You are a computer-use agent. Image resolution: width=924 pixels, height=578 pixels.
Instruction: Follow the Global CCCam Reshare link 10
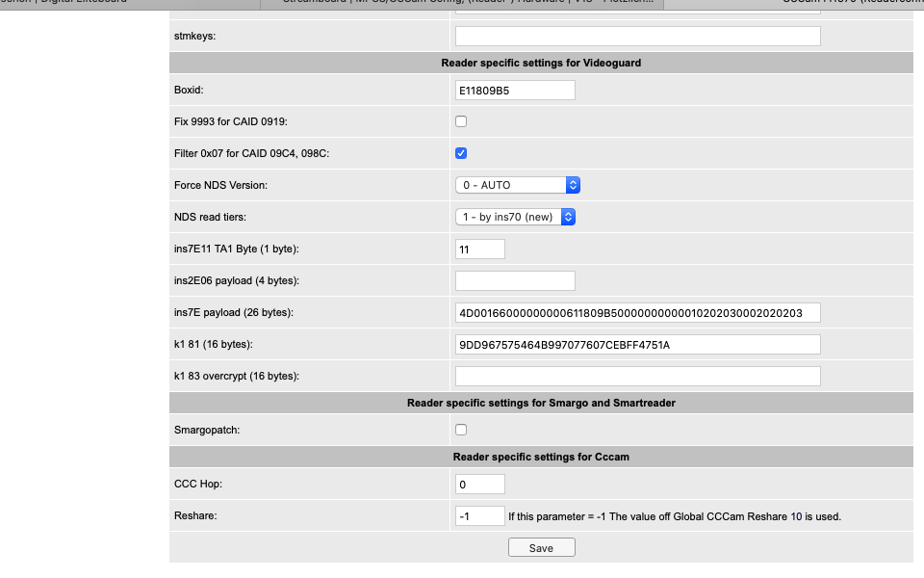(x=796, y=516)
